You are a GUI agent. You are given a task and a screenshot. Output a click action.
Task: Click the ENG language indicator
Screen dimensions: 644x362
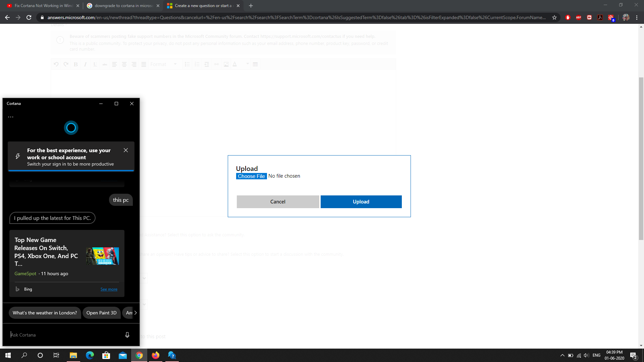(x=596, y=355)
